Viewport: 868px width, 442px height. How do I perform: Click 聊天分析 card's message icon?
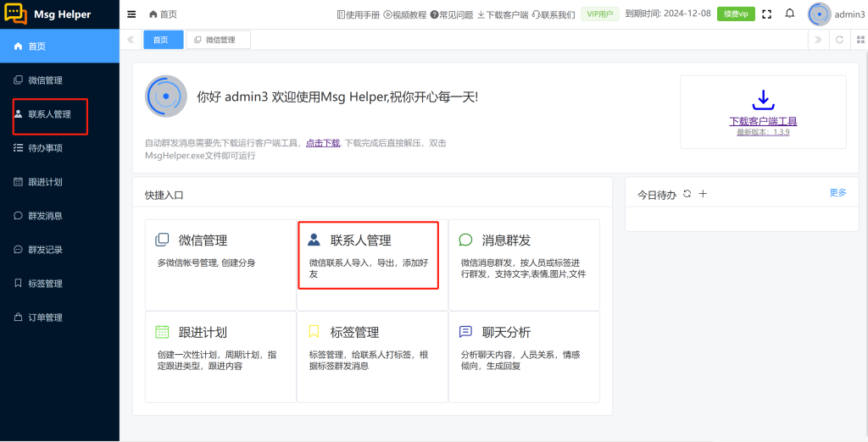click(x=465, y=332)
